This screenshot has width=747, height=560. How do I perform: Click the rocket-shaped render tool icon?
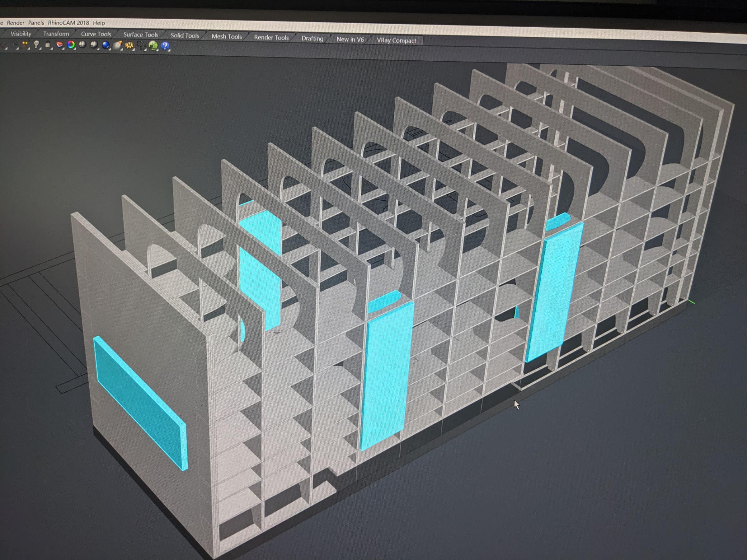coord(118,45)
